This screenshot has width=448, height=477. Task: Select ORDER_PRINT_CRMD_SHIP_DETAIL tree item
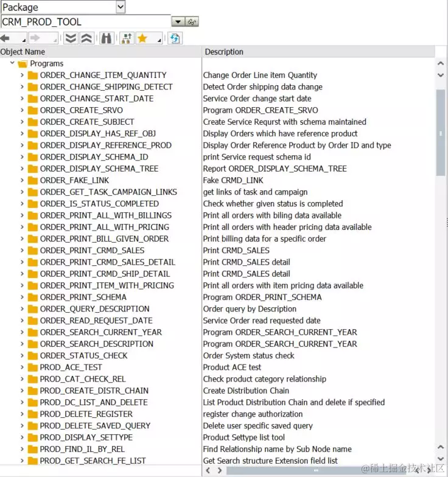coord(105,274)
